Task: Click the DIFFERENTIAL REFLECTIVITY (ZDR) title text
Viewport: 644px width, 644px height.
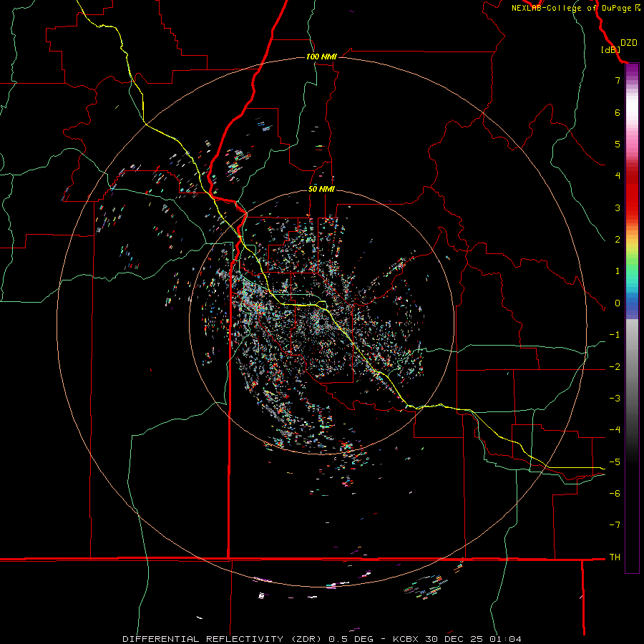Action: point(223,639)
